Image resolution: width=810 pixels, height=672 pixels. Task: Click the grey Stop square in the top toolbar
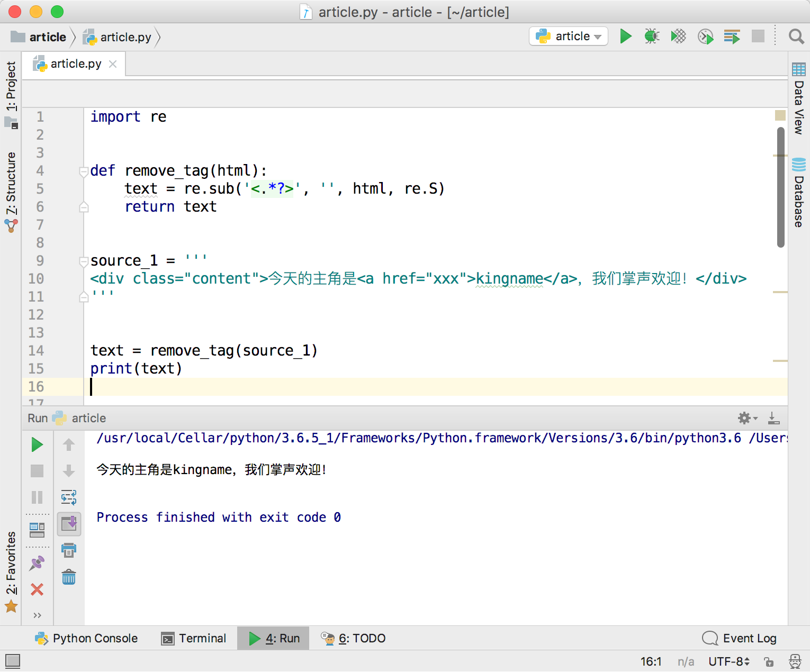[758, 36]
